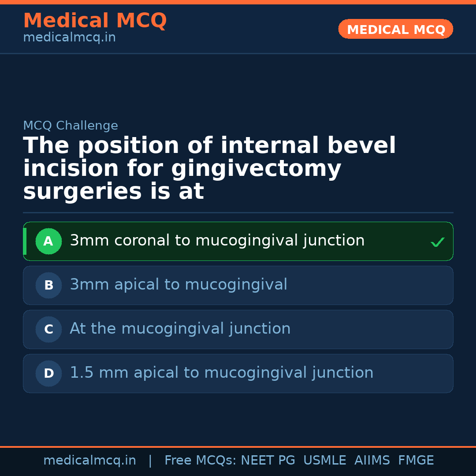This screenshot has width=476, height=476.
Task: Select the B letter badge
Action: tap(48, 286)
